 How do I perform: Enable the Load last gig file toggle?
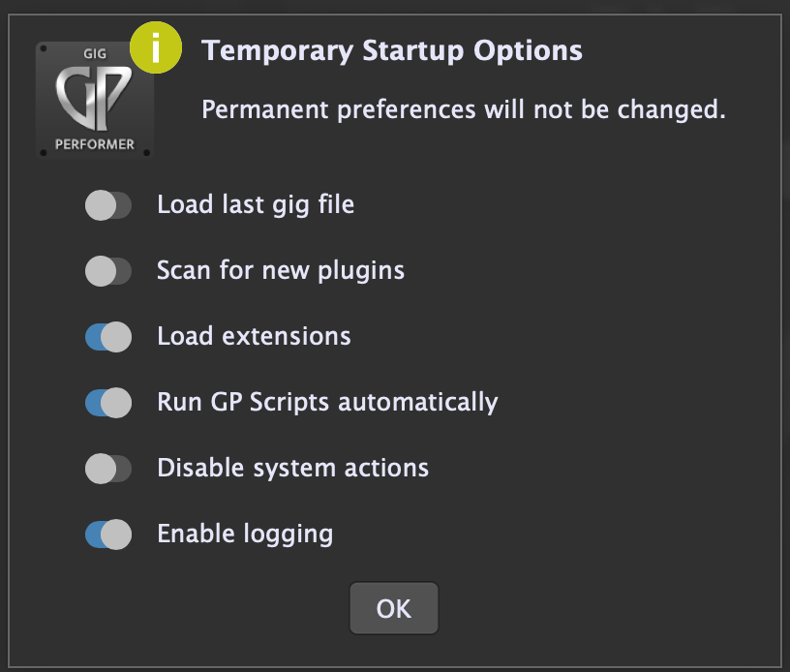[x=107, y=205]
